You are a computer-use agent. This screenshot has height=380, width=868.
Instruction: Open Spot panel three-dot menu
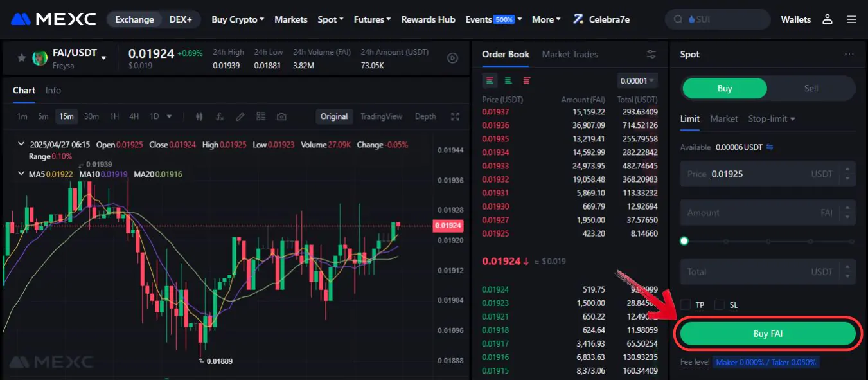[x=849, y=54]
